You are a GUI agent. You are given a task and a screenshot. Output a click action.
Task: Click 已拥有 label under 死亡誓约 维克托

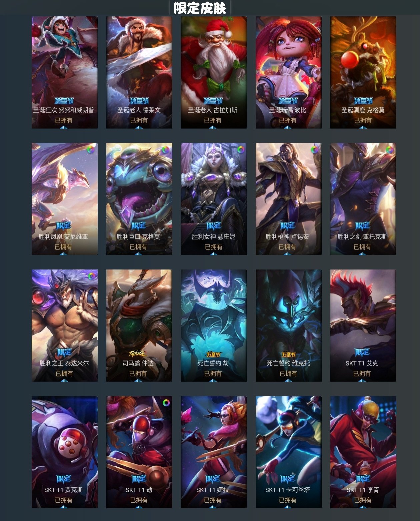click(288, 373)
